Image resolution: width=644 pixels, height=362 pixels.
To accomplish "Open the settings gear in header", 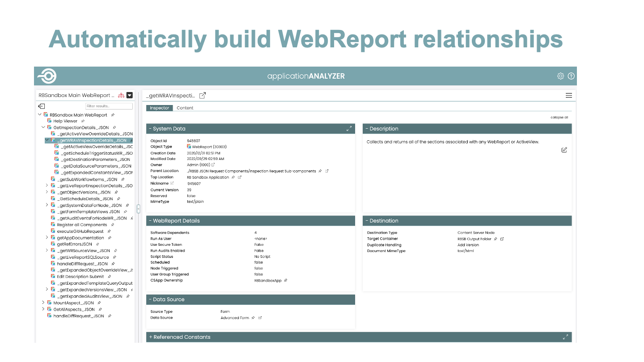I will pyautogui.click(x=560, y=76).
